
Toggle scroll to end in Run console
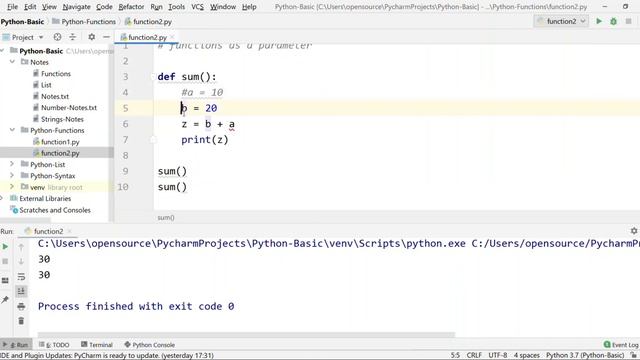21,291
